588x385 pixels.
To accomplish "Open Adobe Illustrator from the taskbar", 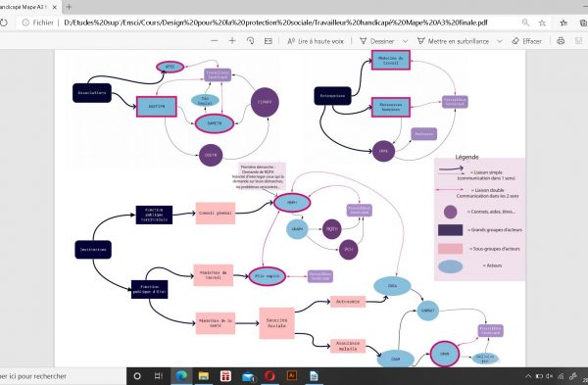I will [x=291, y=375].
